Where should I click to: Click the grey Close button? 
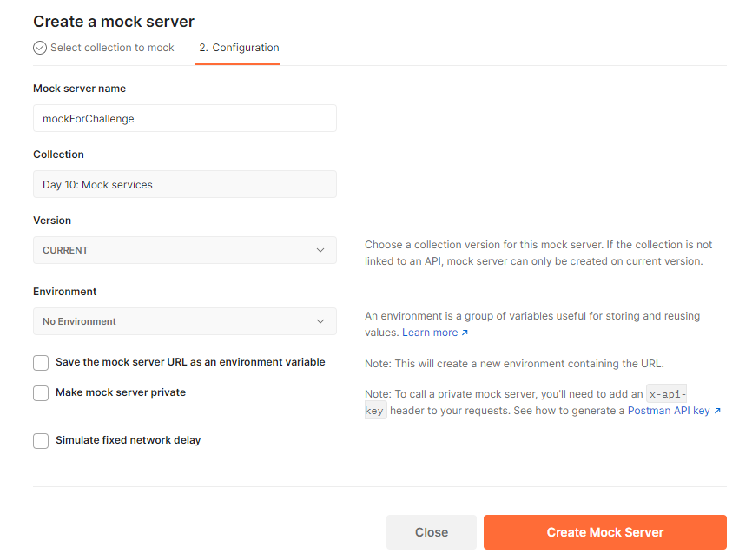pos(431,532)
